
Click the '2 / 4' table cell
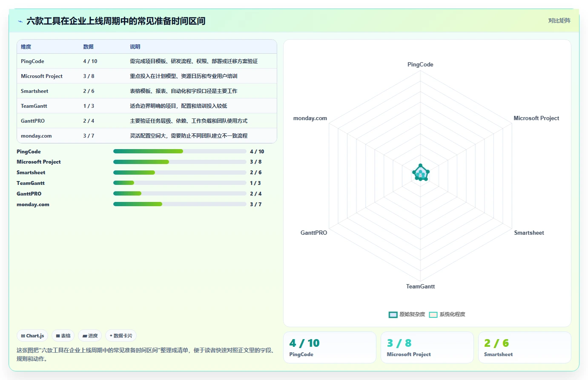89,121
